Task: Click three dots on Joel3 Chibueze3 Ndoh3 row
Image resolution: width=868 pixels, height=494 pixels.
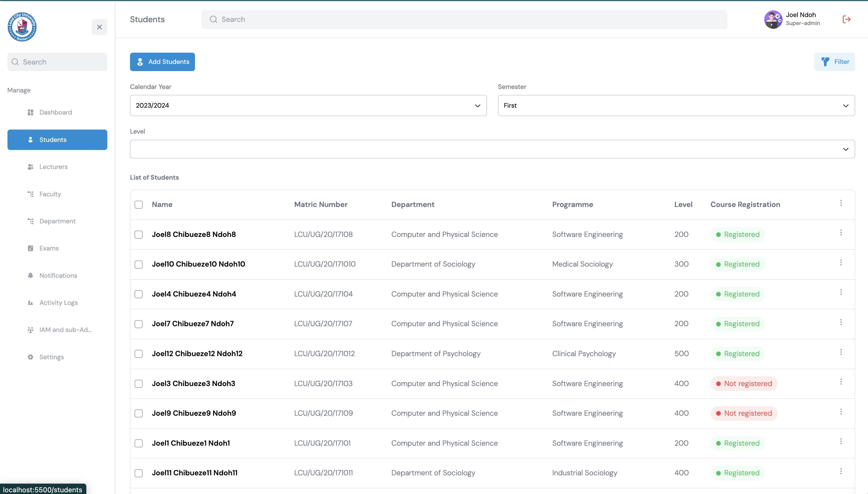Action: pyautogui.click(x=841, y=382)
